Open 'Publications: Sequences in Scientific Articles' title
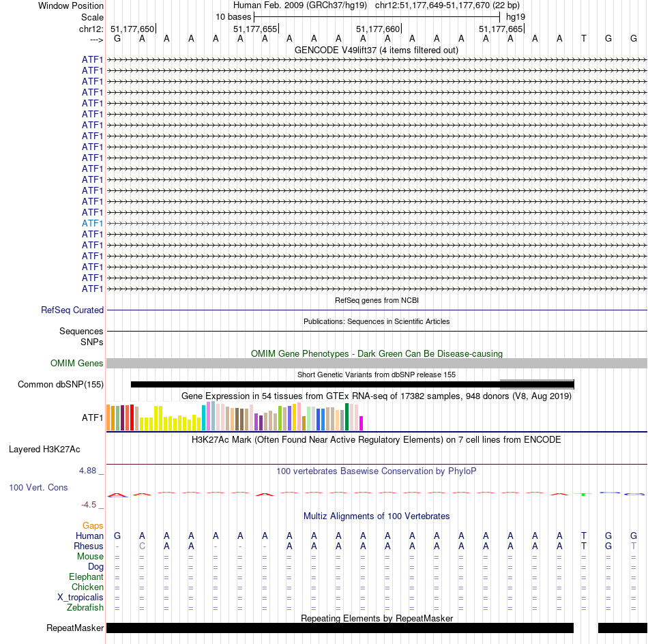648x644 pixels. (x=377, y=321)
